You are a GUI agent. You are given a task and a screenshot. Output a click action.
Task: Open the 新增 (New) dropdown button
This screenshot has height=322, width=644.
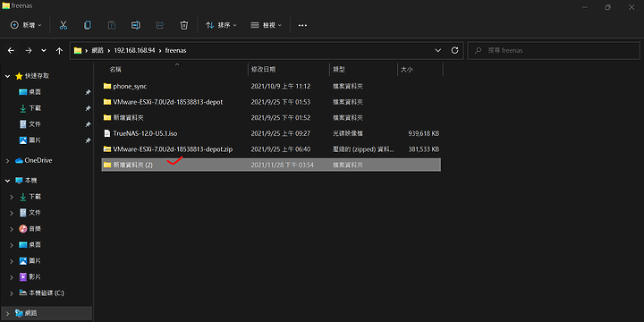[26, 25]
